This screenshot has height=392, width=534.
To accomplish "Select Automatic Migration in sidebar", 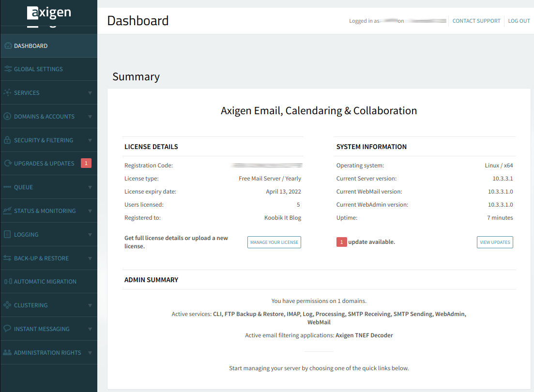I will 49,281.
